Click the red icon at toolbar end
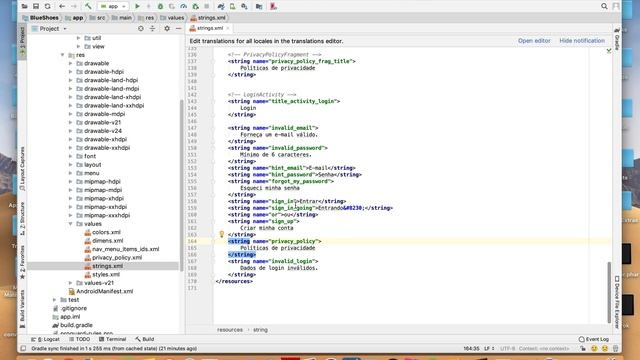 tap(273, 6)
